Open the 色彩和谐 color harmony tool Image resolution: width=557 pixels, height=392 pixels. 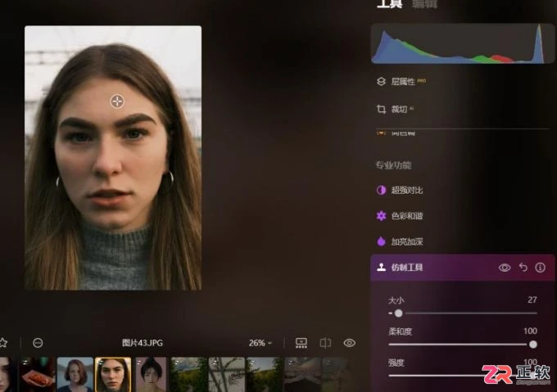click(x=400, y=216)
